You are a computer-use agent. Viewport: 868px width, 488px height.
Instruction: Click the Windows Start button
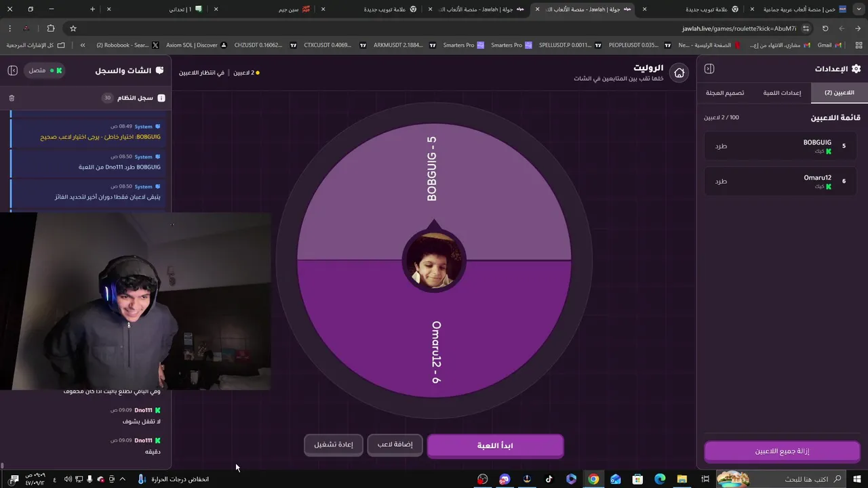click(x=856, y=479)
